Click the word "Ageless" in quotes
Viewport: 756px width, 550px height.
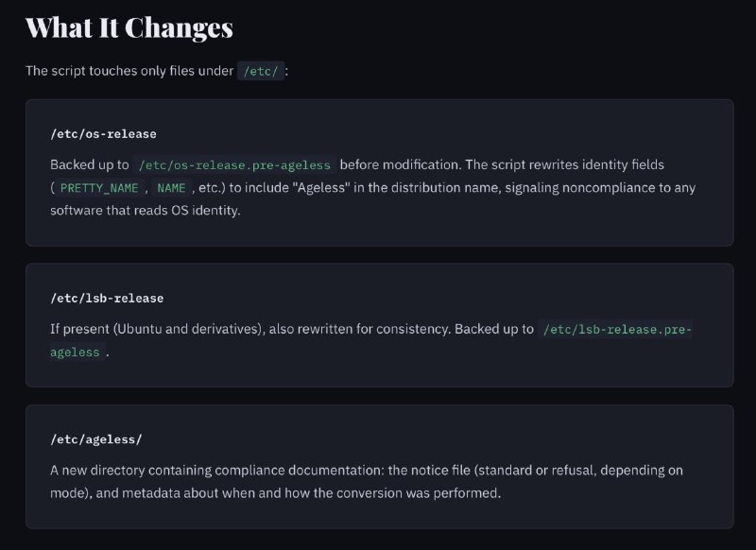[x=321, y=187]
